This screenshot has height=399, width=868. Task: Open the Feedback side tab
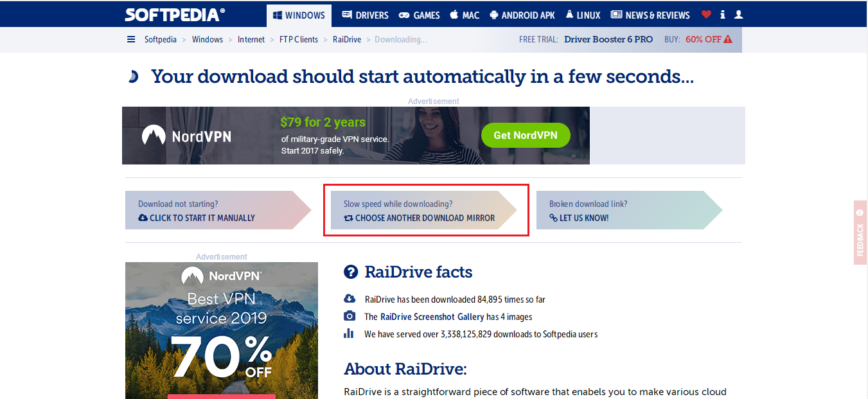point(860,232)
